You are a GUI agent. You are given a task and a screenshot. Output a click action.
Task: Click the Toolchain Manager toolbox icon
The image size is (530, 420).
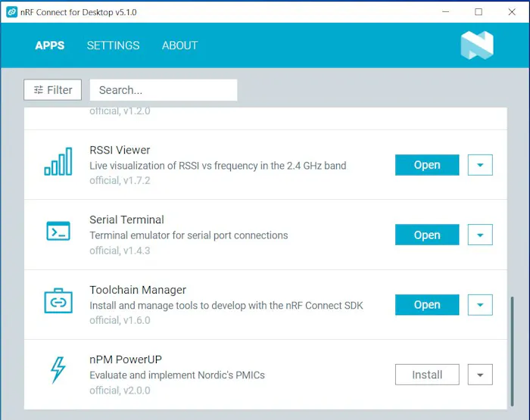[x=58, y=300]
